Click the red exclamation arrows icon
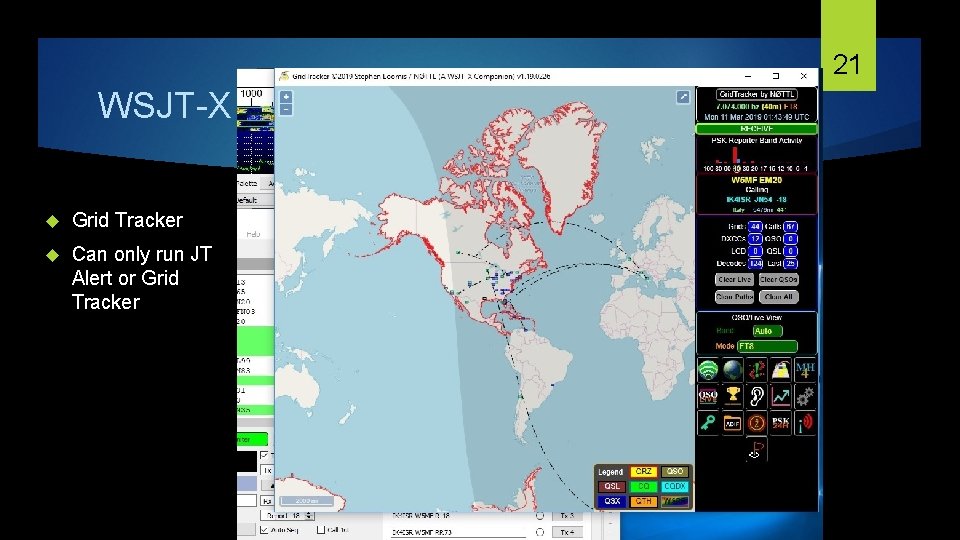Image resolution: width=960 pixels, height=540 pixels. point(757,370)
